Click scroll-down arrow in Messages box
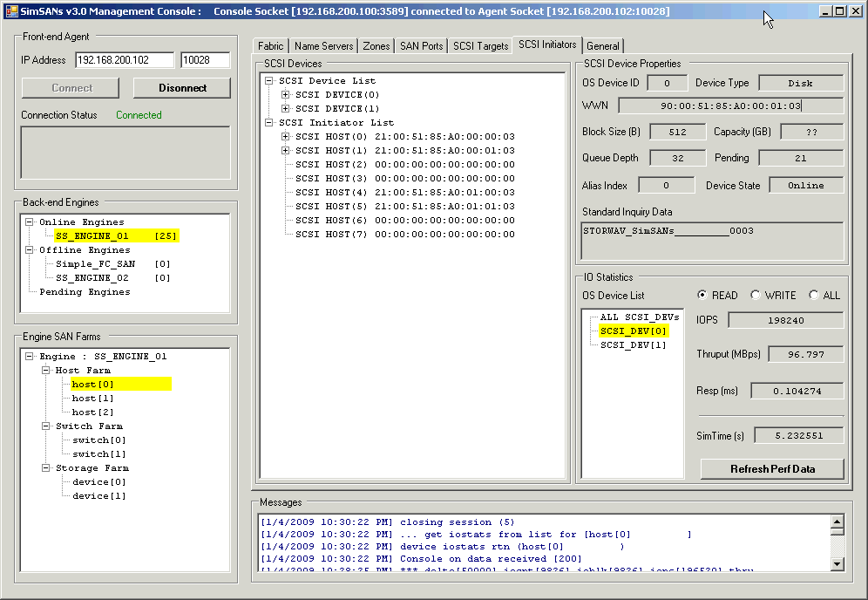The height and width of the screenshot is (600, 868). pos(837,564)
